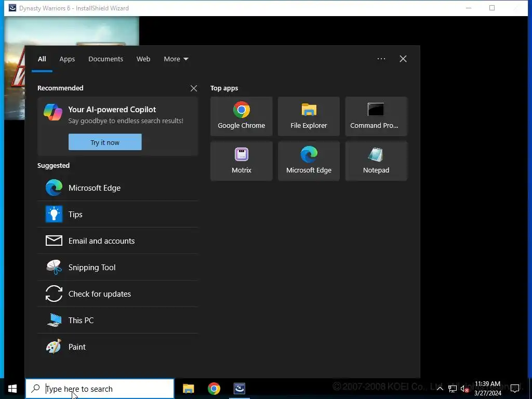Viewport: 532px width, 399px height.
Task: Maximize the Dynasty Warriors 6 installer window
Action: point(491,8)
